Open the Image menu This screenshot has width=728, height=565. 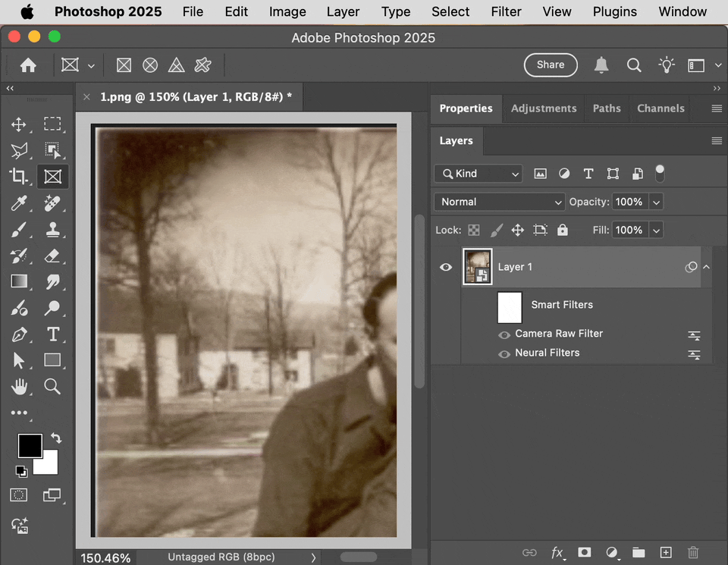tap(287, 11)
